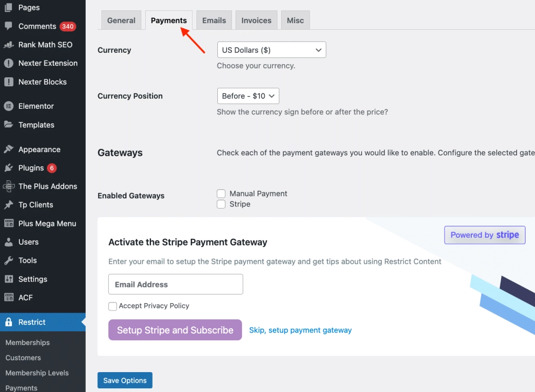Switch to the Emails tab
535x392 pixels.
point(214,20)
